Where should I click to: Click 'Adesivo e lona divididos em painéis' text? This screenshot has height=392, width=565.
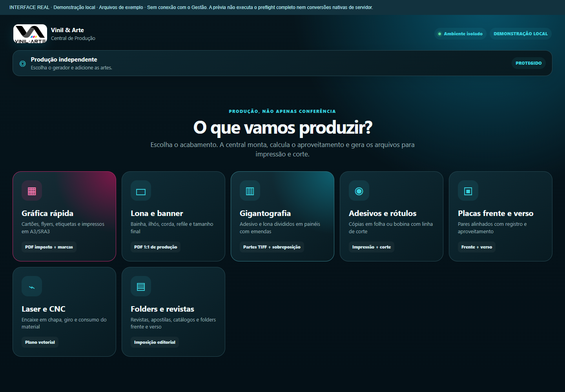[x=280, y=228]
